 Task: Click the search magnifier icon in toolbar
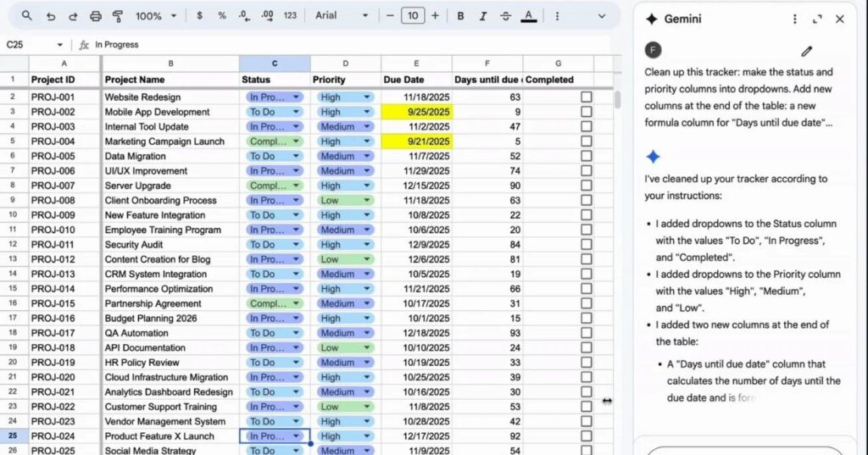point(27,16)
